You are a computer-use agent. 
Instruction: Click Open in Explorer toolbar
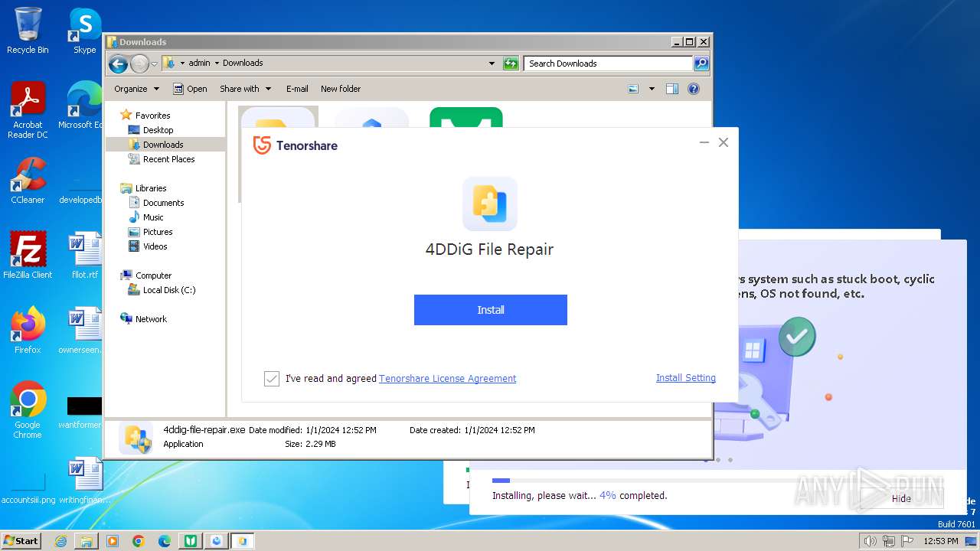tap(190, 89)
